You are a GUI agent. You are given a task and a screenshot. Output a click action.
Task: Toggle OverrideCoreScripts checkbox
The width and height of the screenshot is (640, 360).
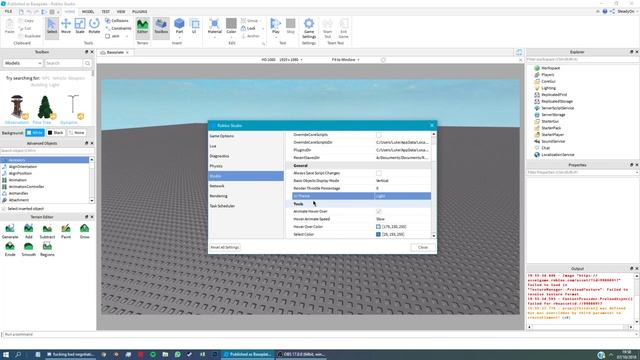[379, 135]
